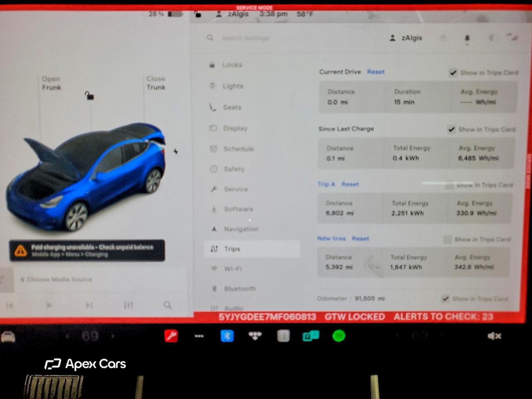Open the Bluetooth settings menu

point(239,288)
